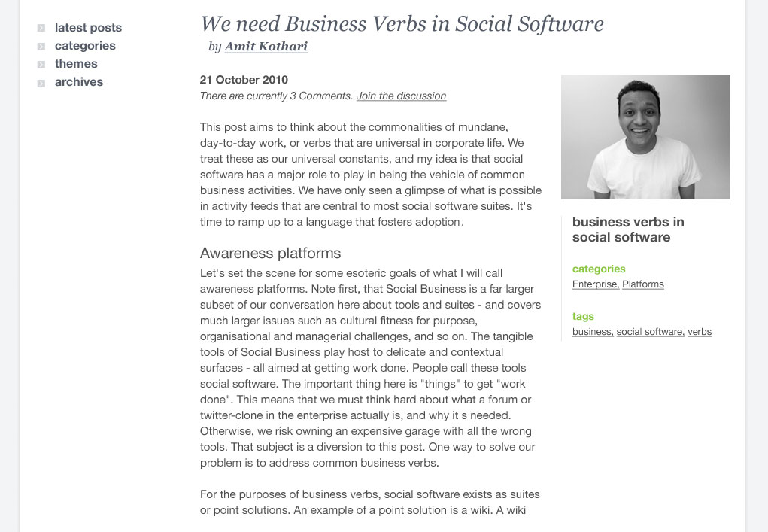The width and height of the screenshot is (768, 532).
Task: Click the Awareness platforms subheading
Action: tap(270, 254)
